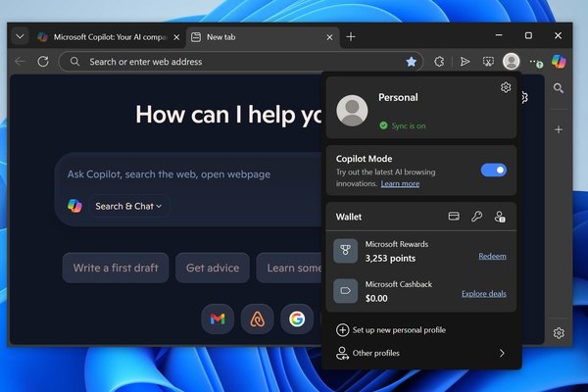
Task: Open Wallet payment cards icon
Action: click(x=454, y=217)
